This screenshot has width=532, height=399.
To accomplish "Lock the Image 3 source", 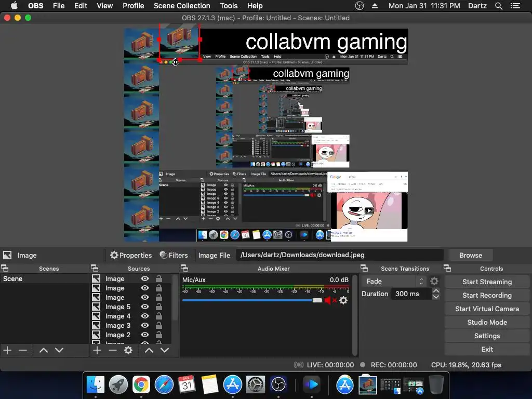I will [159, 325].
